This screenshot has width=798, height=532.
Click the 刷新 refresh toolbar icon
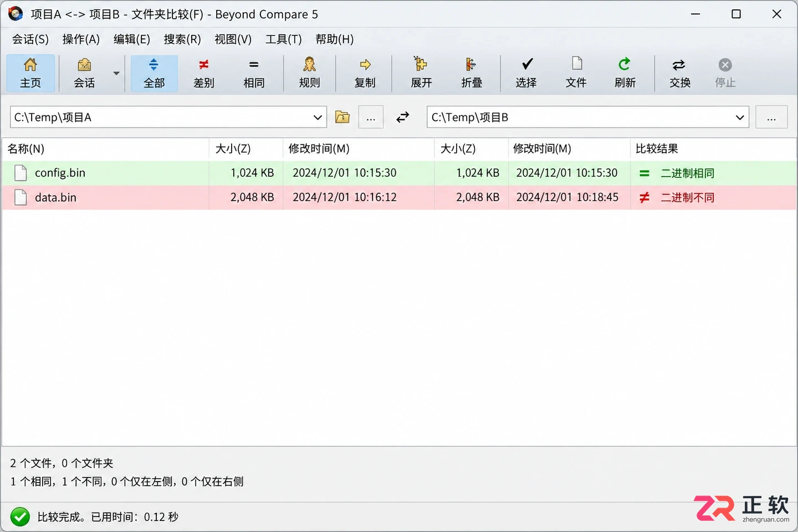point(625,64)
